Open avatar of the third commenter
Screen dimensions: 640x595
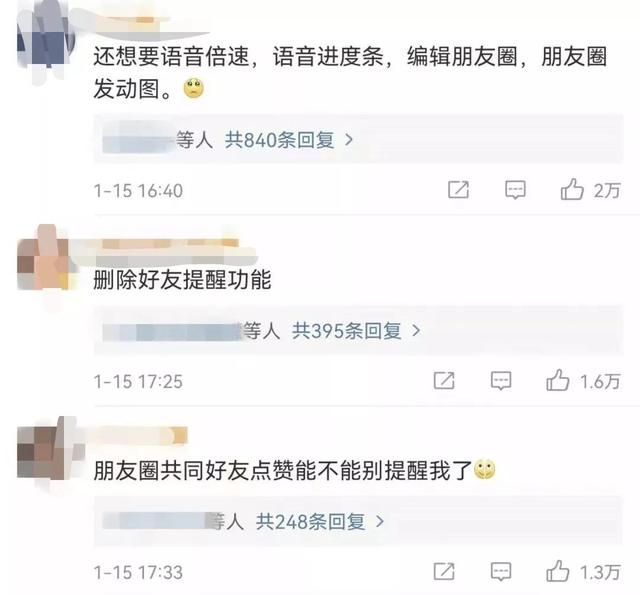(x=47, y=449)
